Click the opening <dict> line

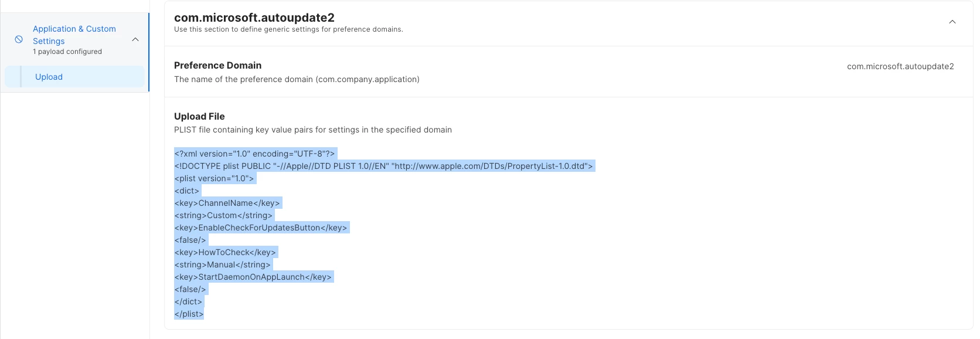(187, 191)
